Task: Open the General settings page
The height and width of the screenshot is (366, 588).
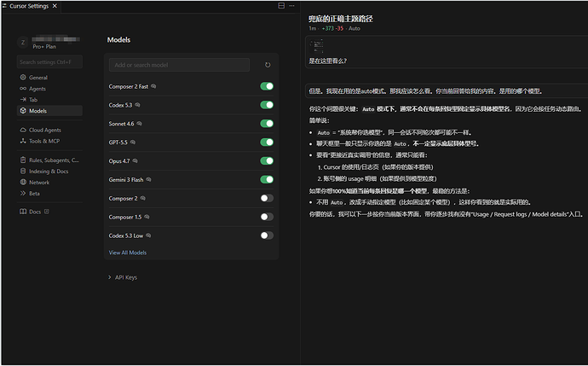Action: [x=49, y=78]
